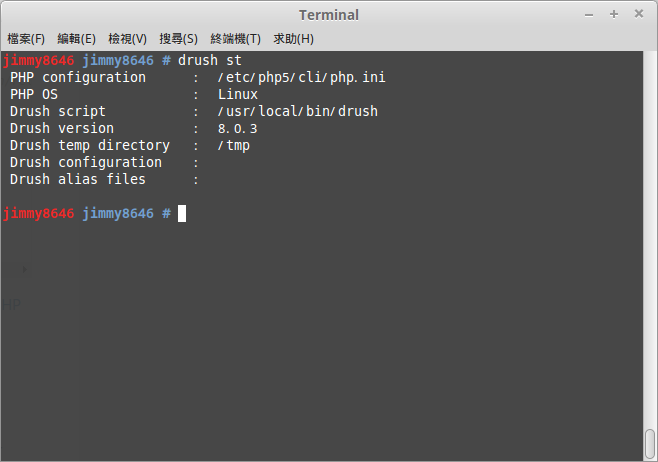Screen dimensions: 658x462
Task: Close the Terminal window
Action: coord(639,14)
